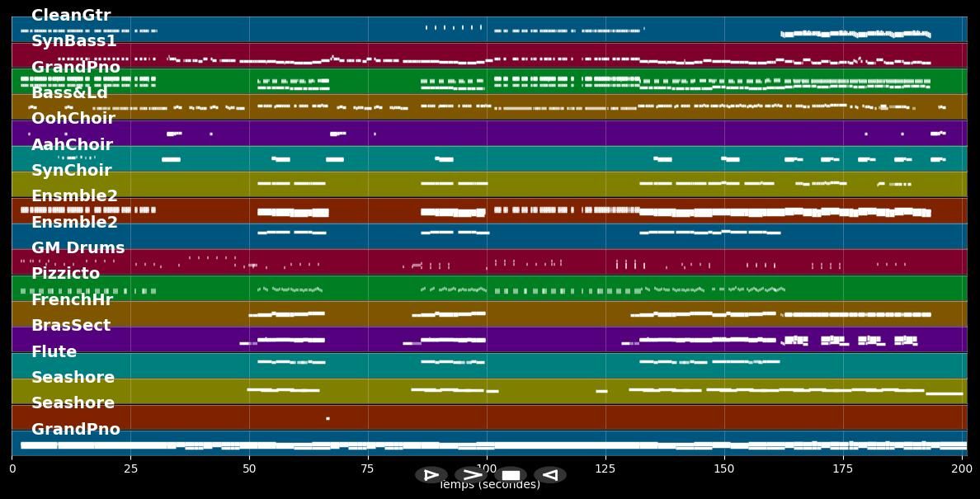
Task: Select the GM Drums track label
Action: [x=78, y=248]
